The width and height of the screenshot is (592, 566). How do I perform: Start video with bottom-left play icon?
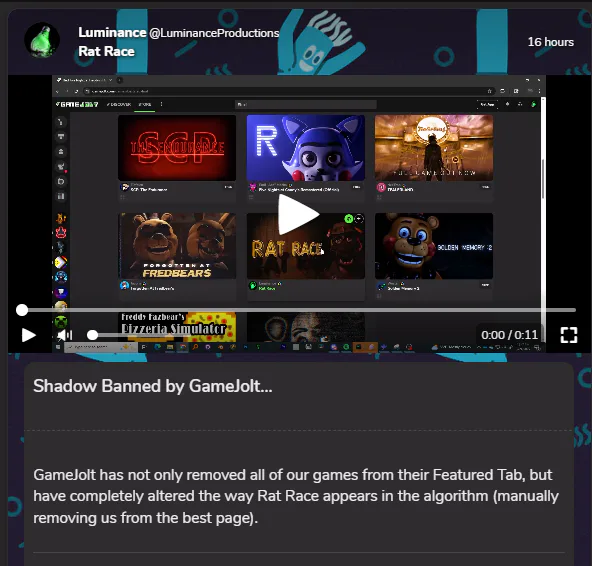coord(28,335)
